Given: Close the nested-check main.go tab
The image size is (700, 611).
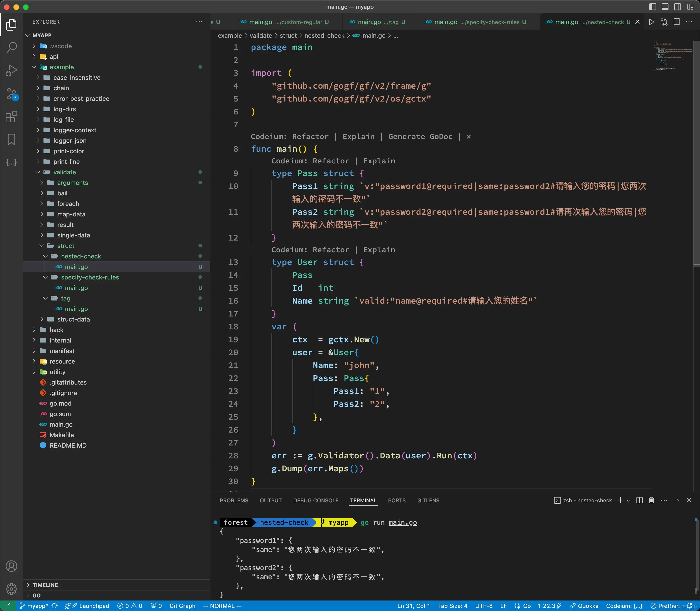Looking at the screenshot, I should pyautogui.click(x=637, y=22).
